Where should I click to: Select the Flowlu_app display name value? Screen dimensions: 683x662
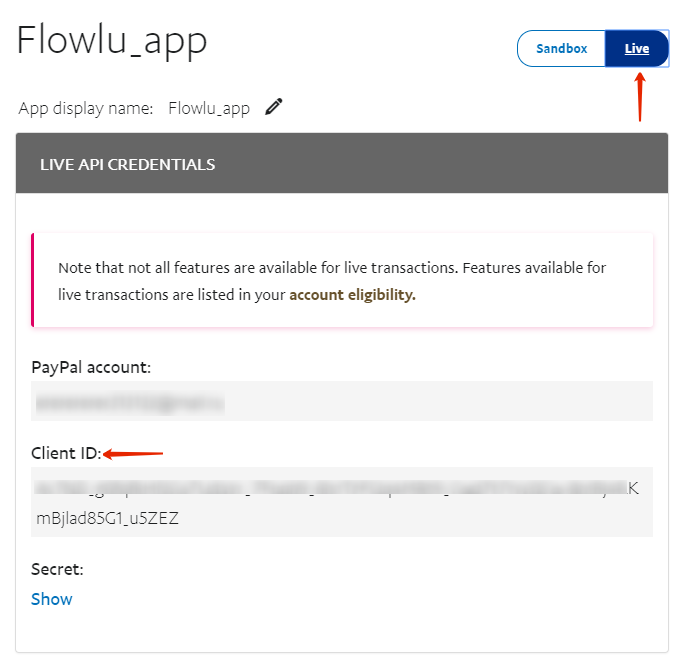click(x=209, y=108)
